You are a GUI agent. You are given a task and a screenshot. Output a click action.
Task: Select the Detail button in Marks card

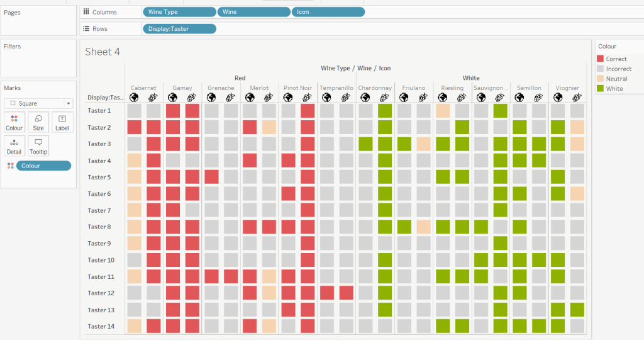click(14, 146)
